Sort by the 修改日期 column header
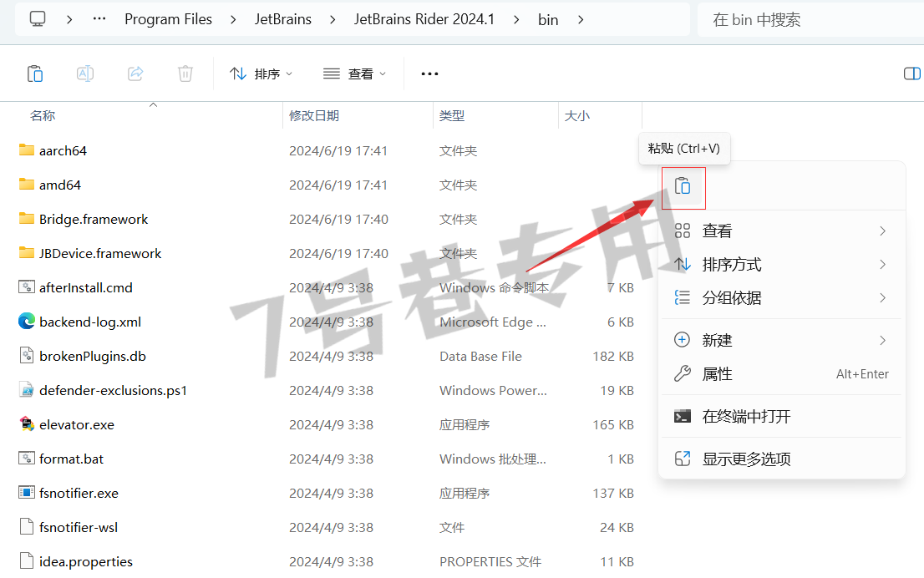The image size is (924, 578). tap(314, 116)
